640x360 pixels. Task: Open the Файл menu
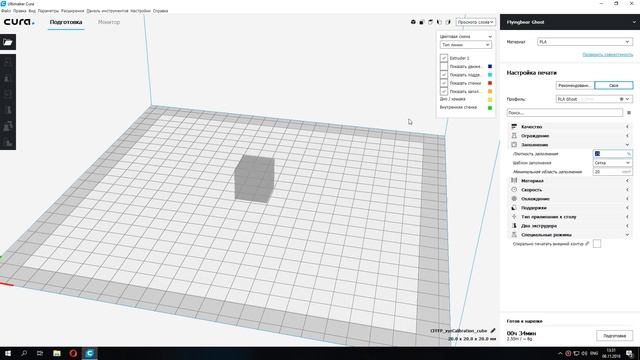6,11
